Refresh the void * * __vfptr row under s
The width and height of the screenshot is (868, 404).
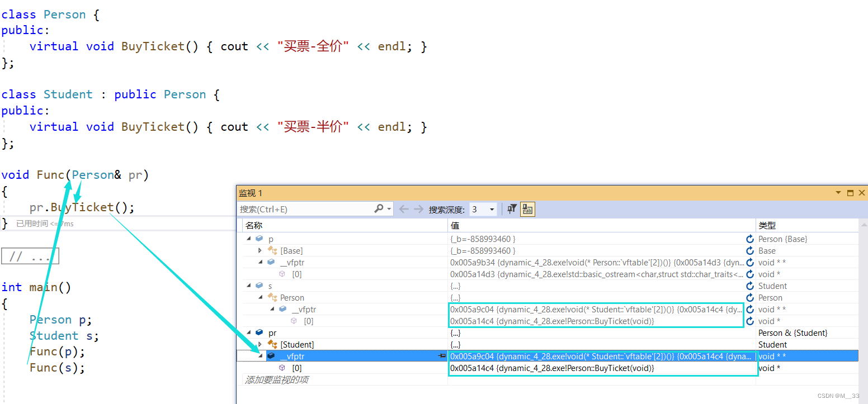(750, 309)
